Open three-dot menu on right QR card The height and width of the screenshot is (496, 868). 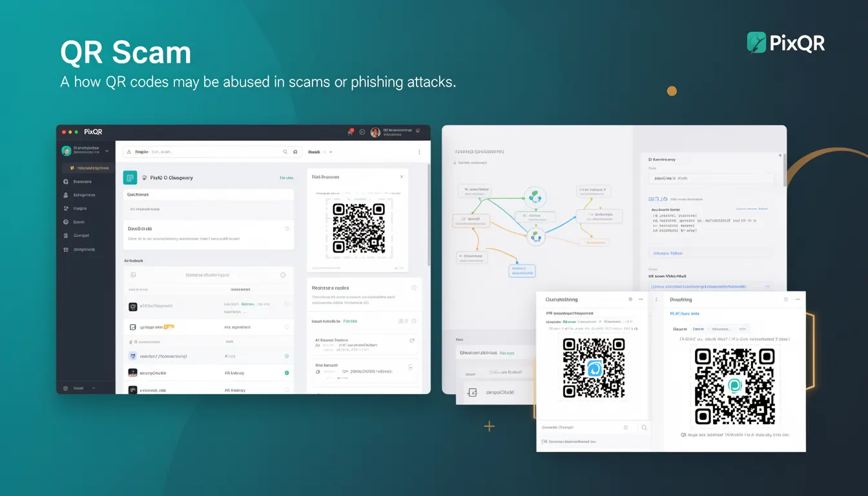797,300
